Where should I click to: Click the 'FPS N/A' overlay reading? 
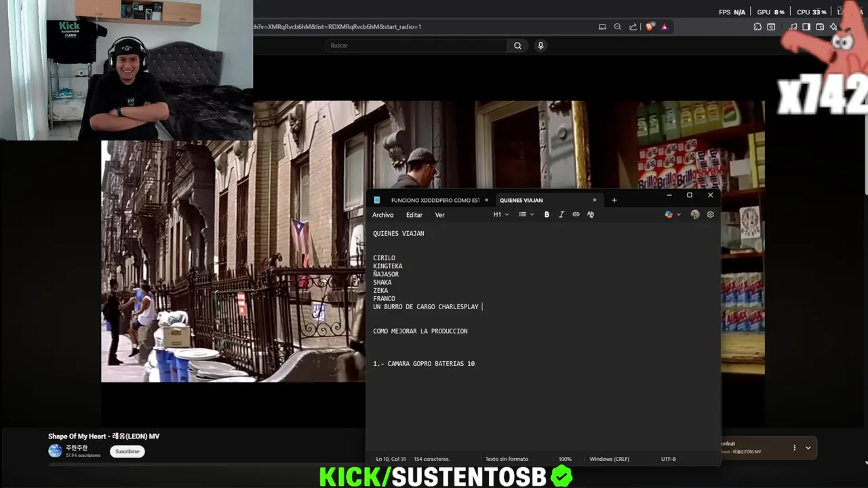[732, 12]
